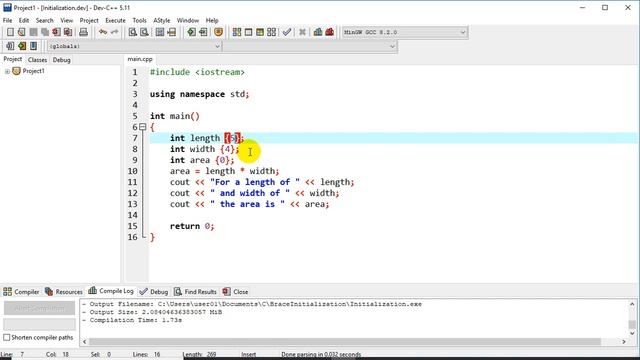This screenshot has height=360, width=640.
Task: Open the MinGW GCC compiler set dropdown
Action: coord(462,32)
